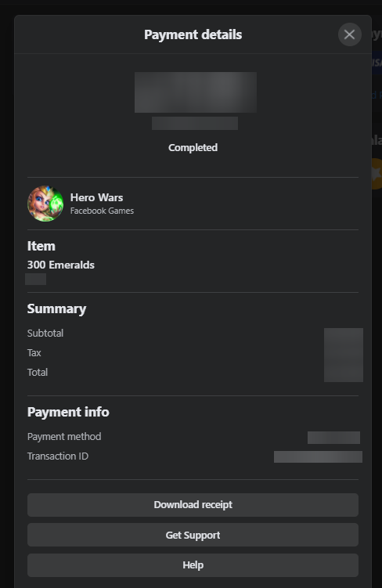Click the orange star icon behind dialog
The image size is (382, 588).
[x=376, y=174]
